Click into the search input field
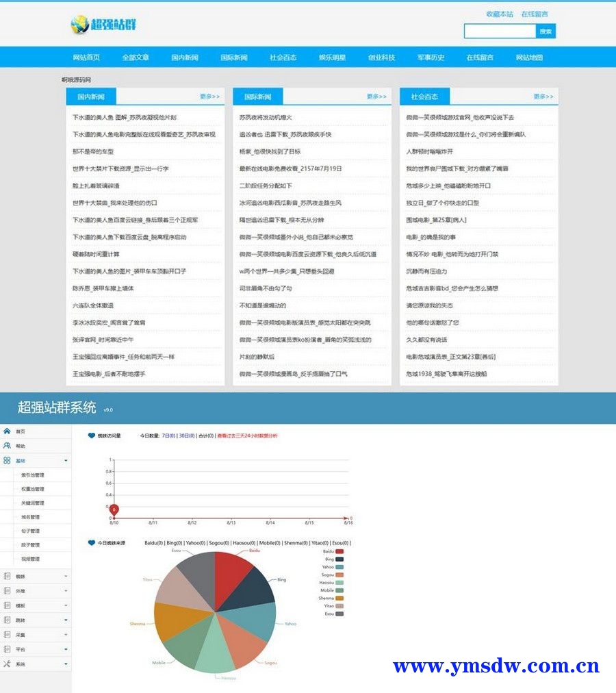Viewport: 616px width, 693px height. coord(499,32)
